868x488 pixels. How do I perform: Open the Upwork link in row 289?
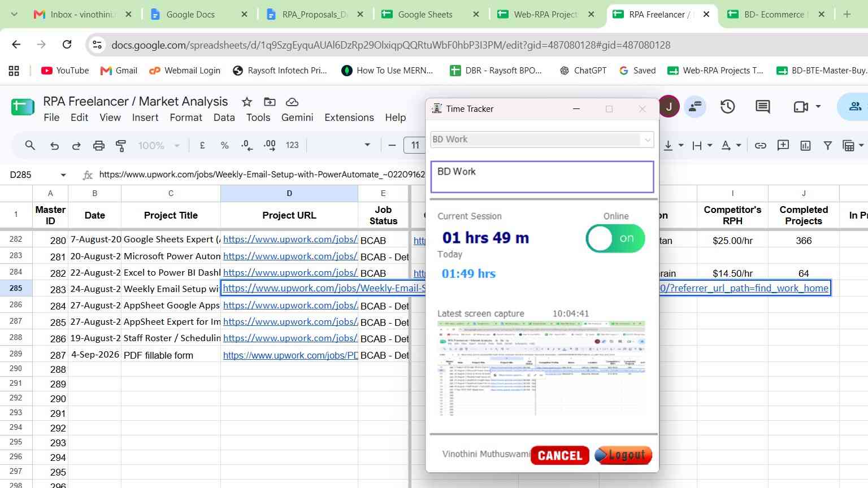tap(290, 355)
